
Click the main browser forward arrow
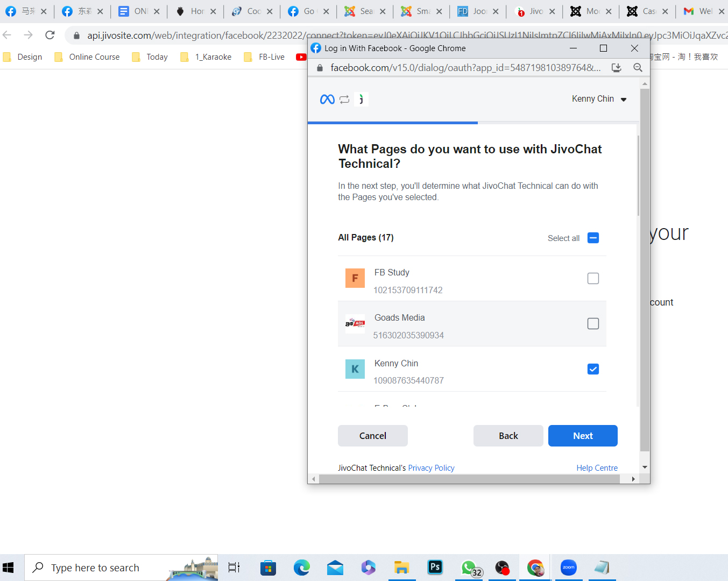tap(29, 35)
